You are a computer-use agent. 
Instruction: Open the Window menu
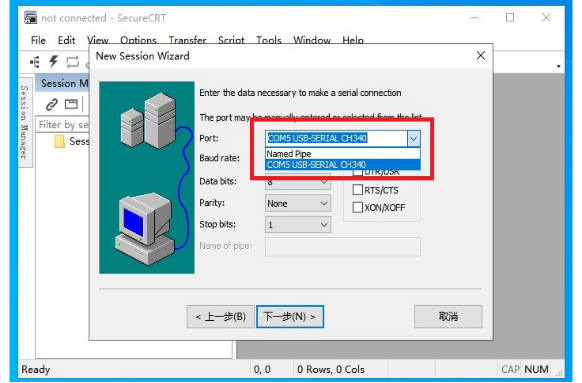[312, 40]
